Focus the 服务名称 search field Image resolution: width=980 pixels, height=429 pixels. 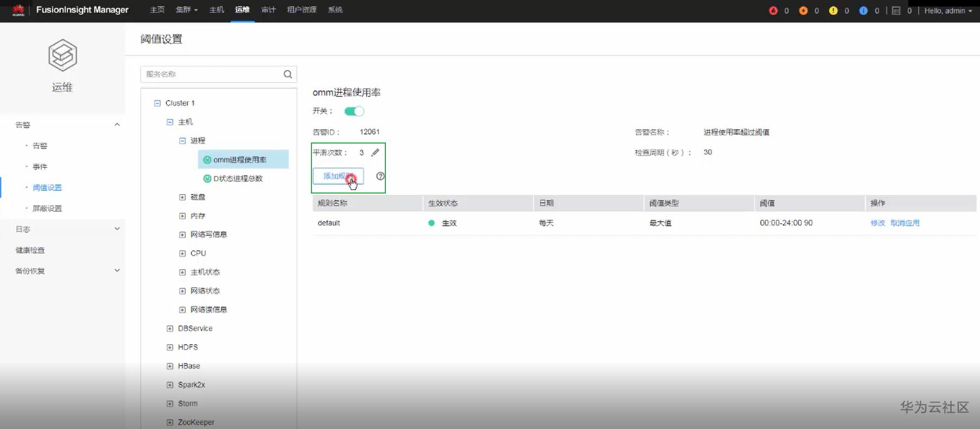219,74
